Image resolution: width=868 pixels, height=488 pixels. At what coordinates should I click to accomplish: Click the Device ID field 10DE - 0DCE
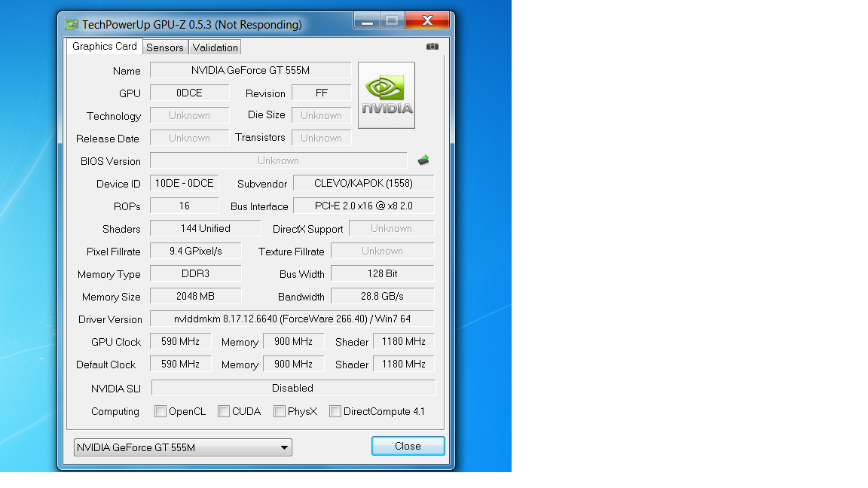[x=185, y=183]
